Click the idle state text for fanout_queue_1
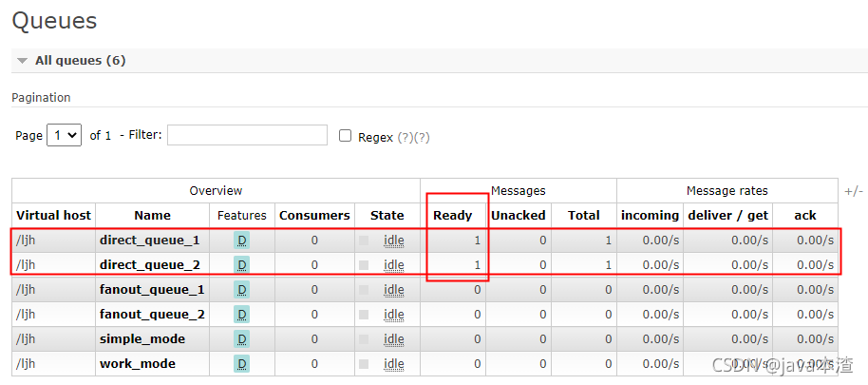Screen dimensions: 868x385 393,290
